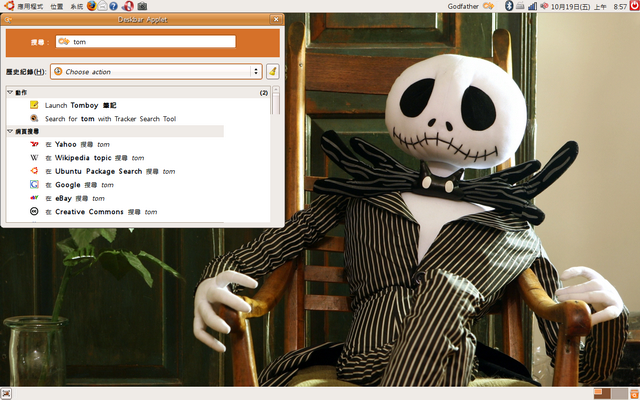
Task: Close the Deskbar Applet window
Action: [276, 19]
